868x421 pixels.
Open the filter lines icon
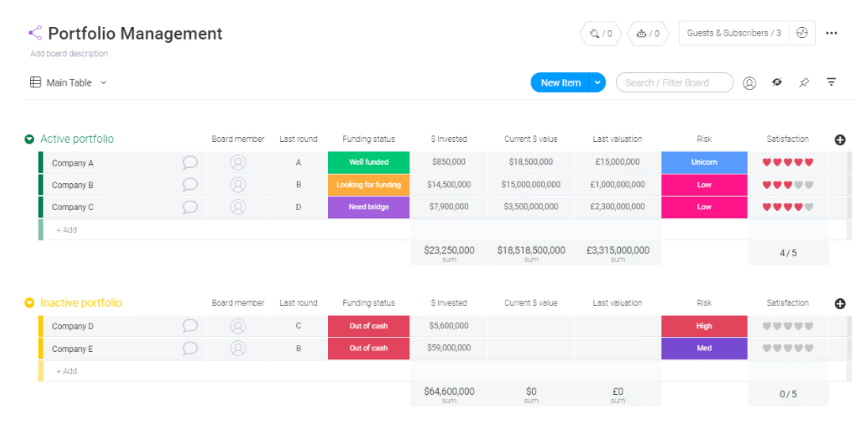[x=832, y=82]
